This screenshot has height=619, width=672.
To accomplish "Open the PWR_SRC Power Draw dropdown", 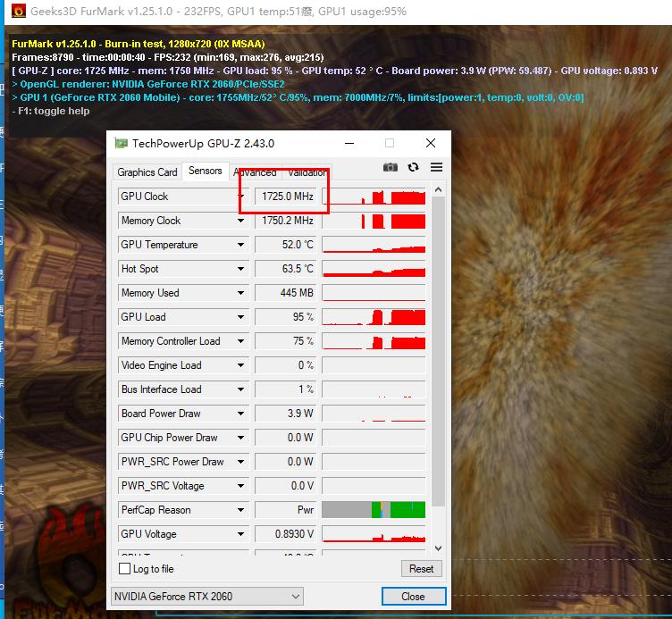I will tap(241, 462).
